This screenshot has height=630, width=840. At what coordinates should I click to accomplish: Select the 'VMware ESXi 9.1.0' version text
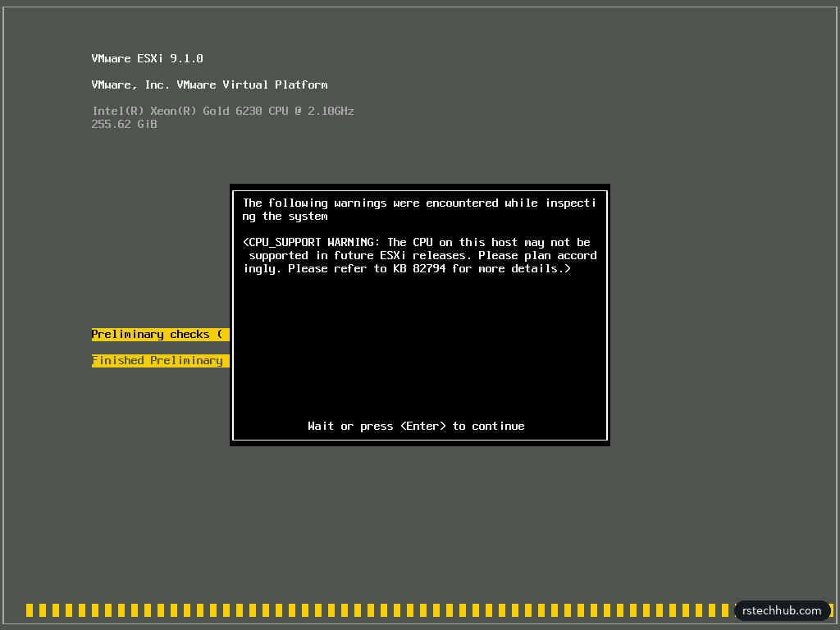(x=148, y=58)
